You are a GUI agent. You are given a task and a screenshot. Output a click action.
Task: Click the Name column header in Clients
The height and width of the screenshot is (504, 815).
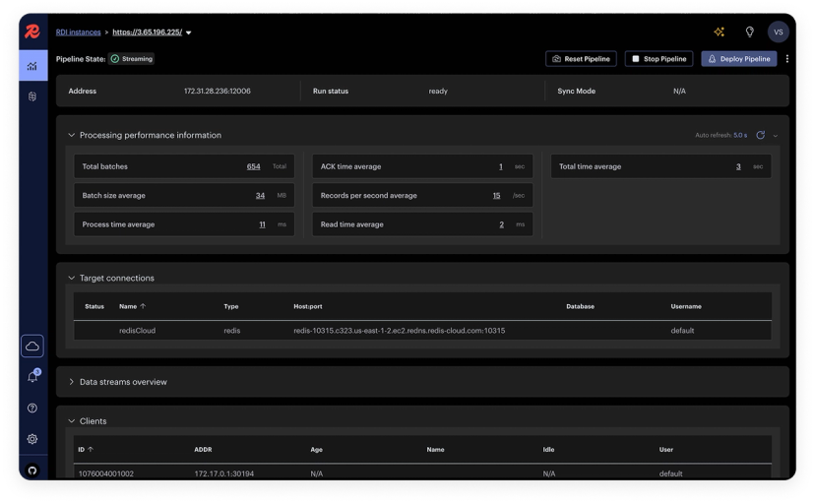[x=436, y=450]
